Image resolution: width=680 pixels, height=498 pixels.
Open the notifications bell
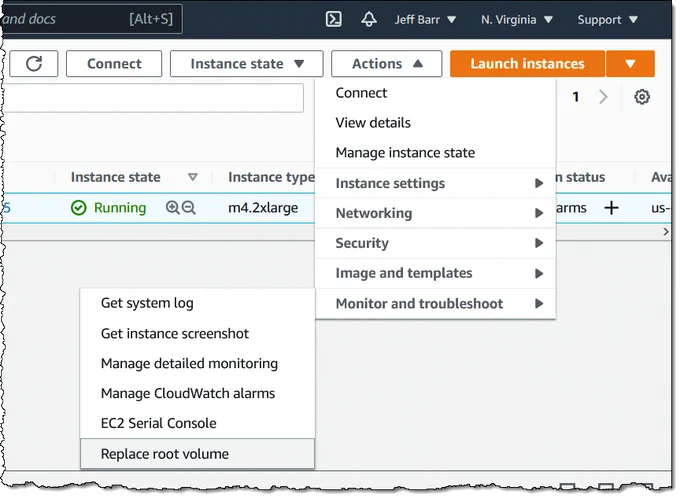[369, 19]
